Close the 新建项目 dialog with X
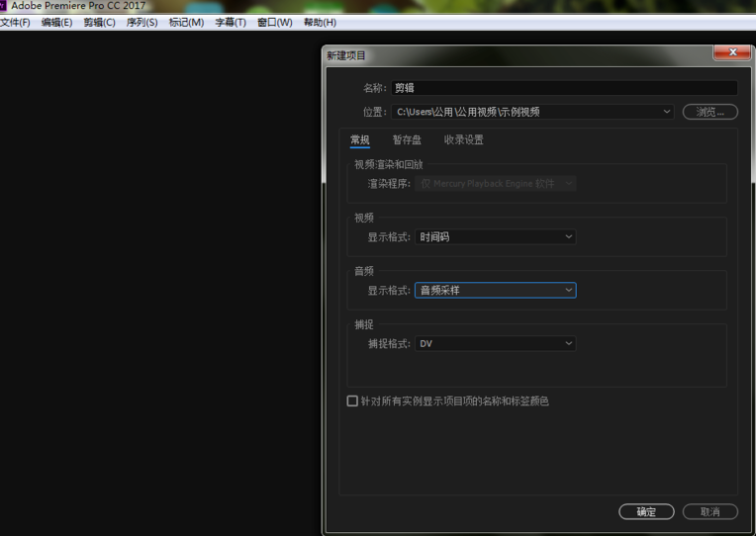The image size is (756, 536). (732, 52)
